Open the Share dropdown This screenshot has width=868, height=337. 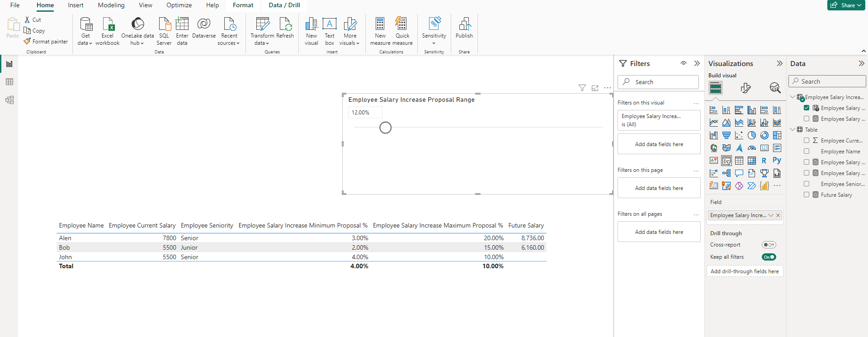[846, 5]
